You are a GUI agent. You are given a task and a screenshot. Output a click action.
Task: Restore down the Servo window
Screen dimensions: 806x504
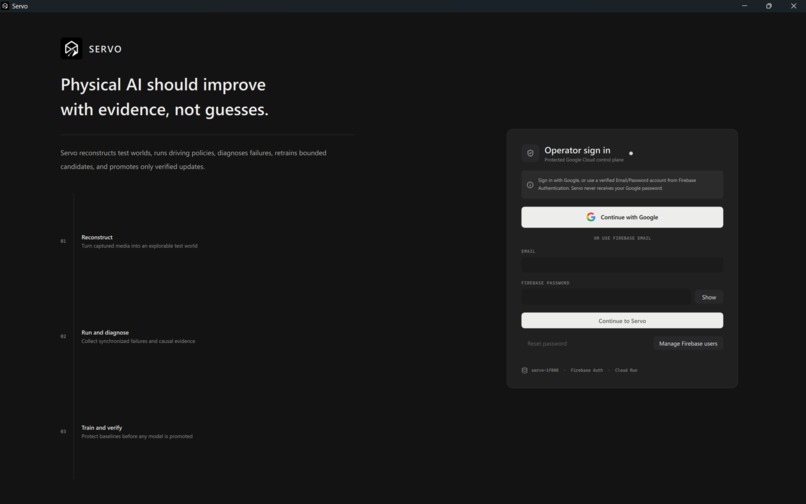(x=768, y=6)
